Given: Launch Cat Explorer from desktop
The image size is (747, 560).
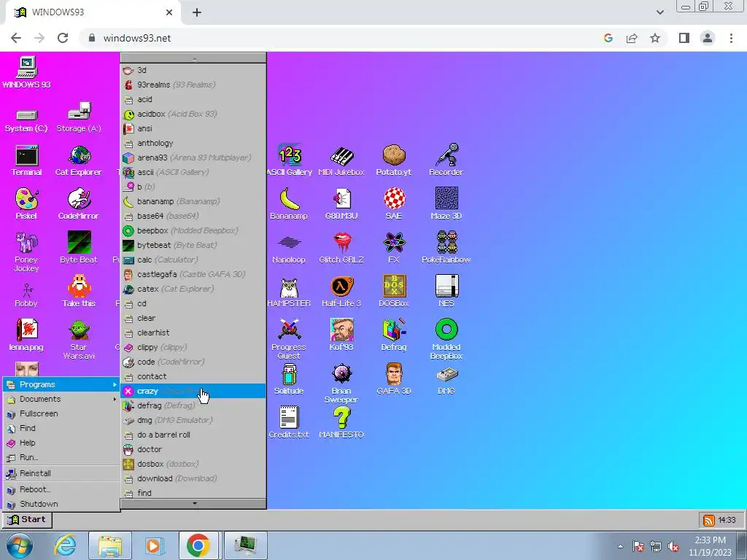Looking at the screenshot, I should click(79, 160).
